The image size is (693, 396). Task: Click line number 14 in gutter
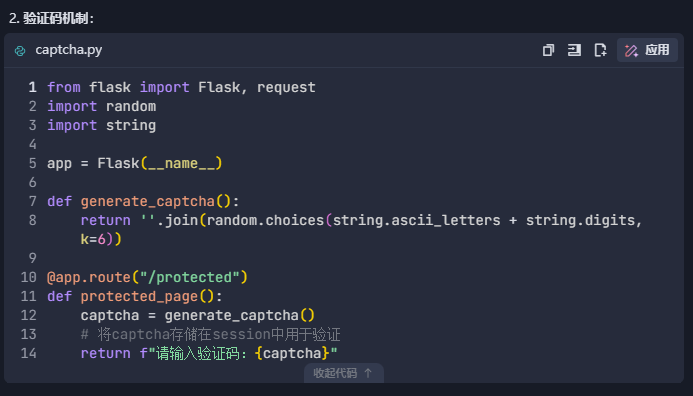point(28,353)
